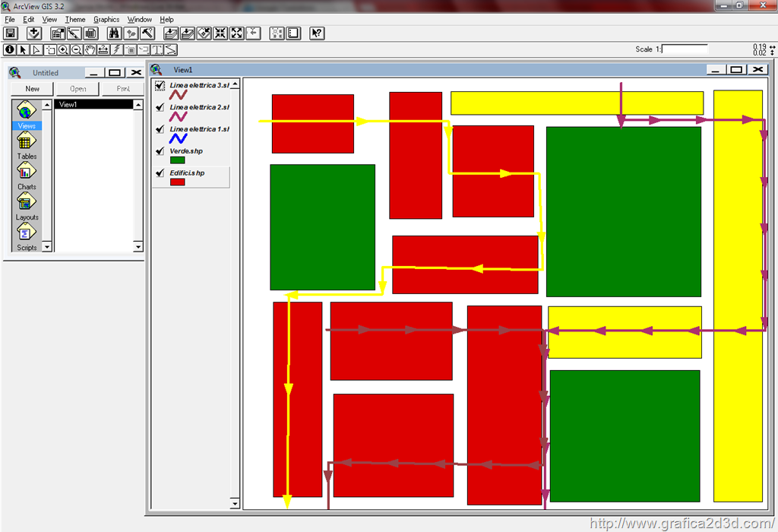Select the Identify tool
The width and height of the screenshot is (778, 532).
coord(10,50)
